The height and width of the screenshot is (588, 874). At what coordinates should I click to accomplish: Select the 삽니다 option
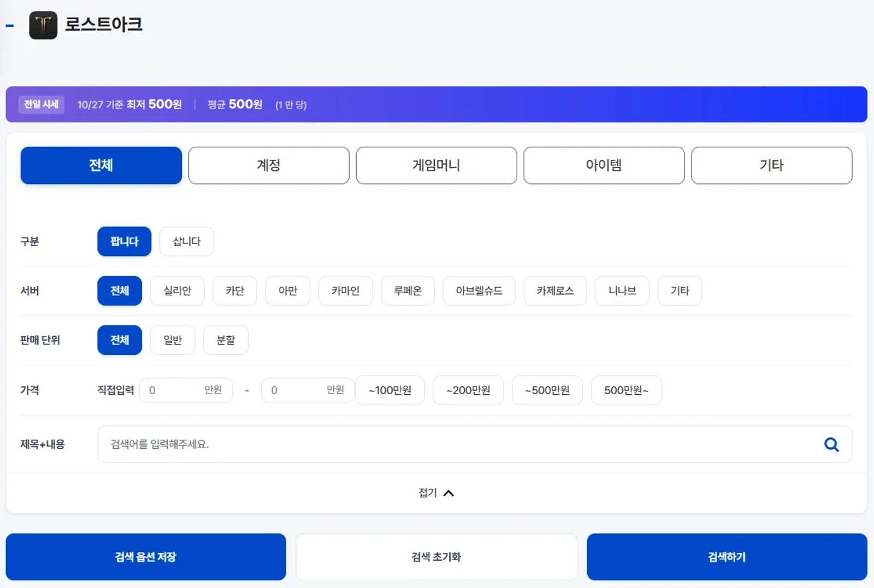coord(187,241)
